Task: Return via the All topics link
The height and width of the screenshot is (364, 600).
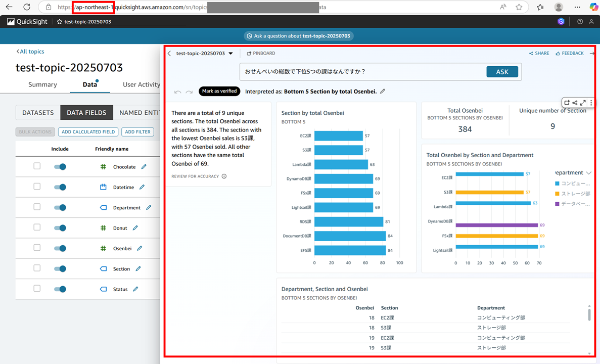Action: click(x=30, y=51)
